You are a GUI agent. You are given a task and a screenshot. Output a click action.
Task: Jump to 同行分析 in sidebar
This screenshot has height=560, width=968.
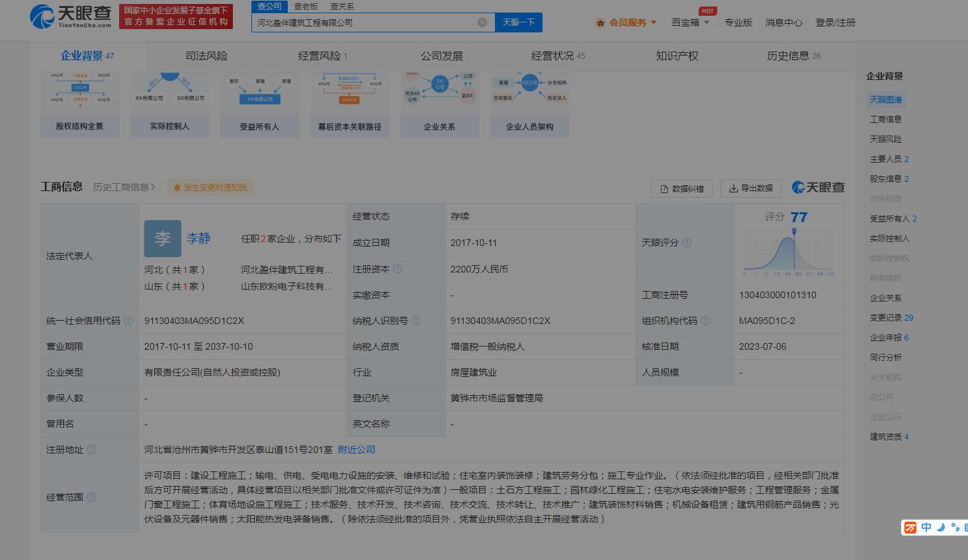point(885,358)
